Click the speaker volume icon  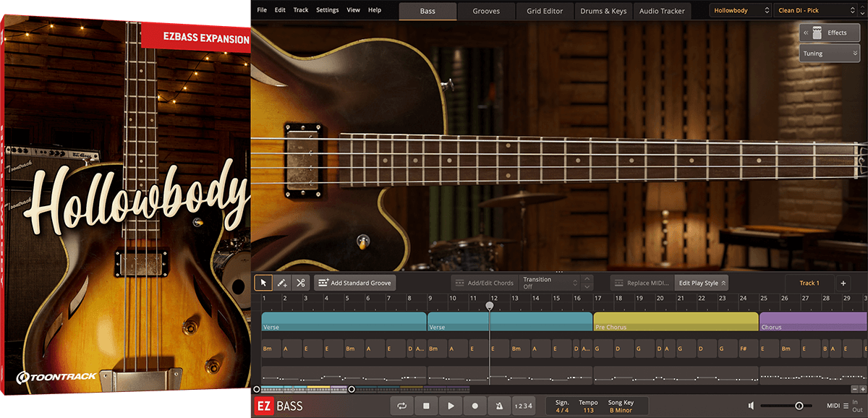coord(752,406)
